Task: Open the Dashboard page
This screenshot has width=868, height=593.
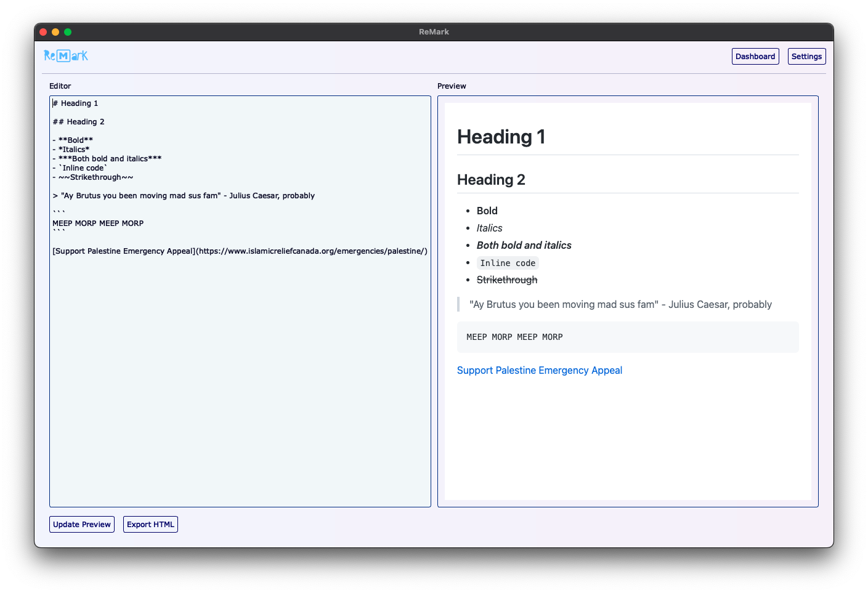Action: pos(755,57)
